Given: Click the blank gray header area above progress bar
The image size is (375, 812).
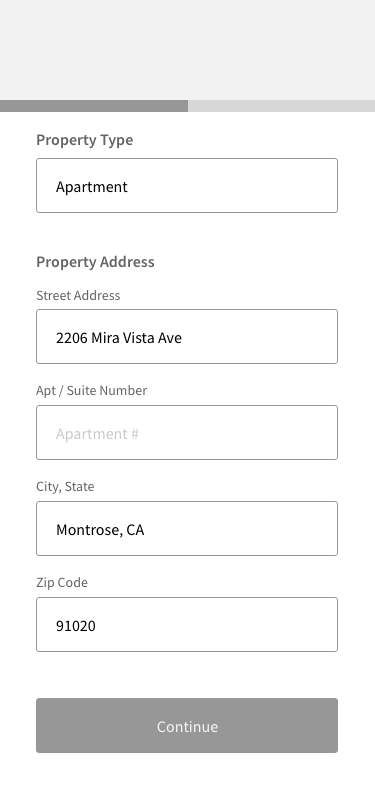Looking at the screenshot, I should [x=188, y=50].
